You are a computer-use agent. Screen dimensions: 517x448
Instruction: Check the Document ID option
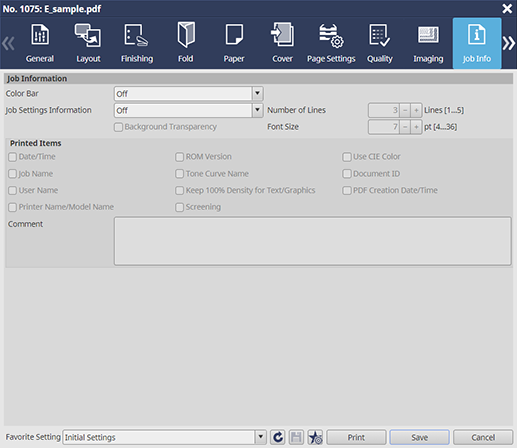pyautogui.click(x=347, y=174)
